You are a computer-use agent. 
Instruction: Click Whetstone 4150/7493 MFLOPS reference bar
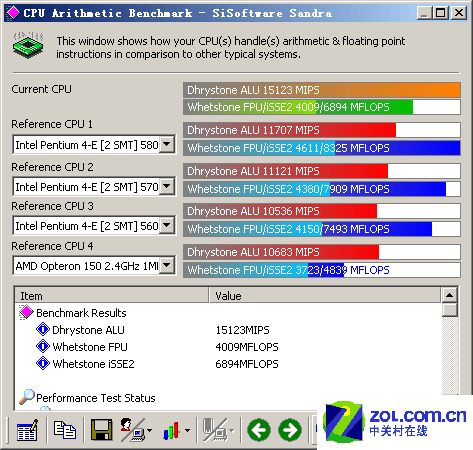pyautogui.click(x=322, y=229)
